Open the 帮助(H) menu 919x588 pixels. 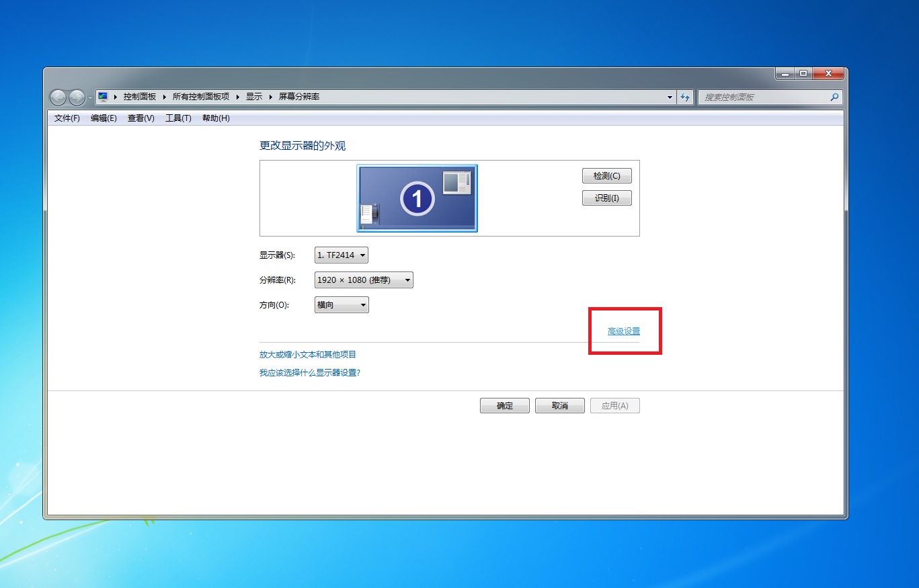click(216, 118)
